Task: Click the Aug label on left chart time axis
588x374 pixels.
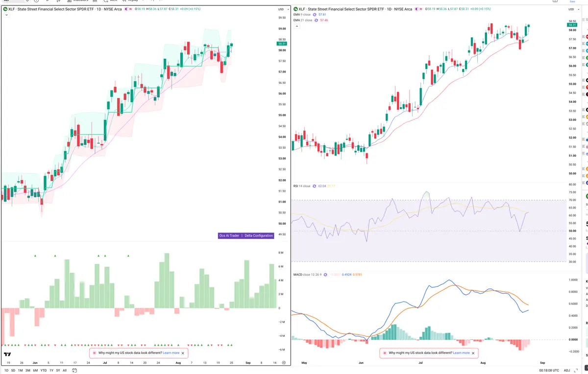Action: click(178, 363)
